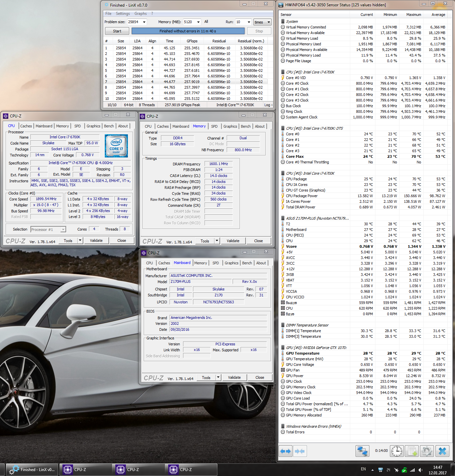Click the Vcore sensor lightning icon in HWiNFO64
Screen dimensions: 455x476
pyautogui.click(x=283, y=246)
